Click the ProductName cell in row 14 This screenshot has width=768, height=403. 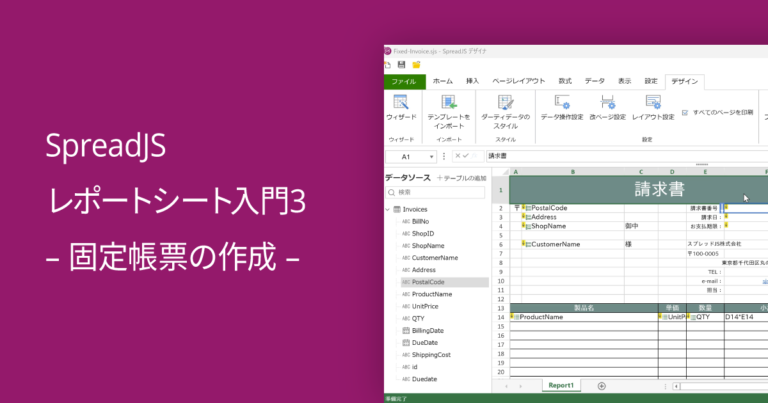(x=584, y=317)
